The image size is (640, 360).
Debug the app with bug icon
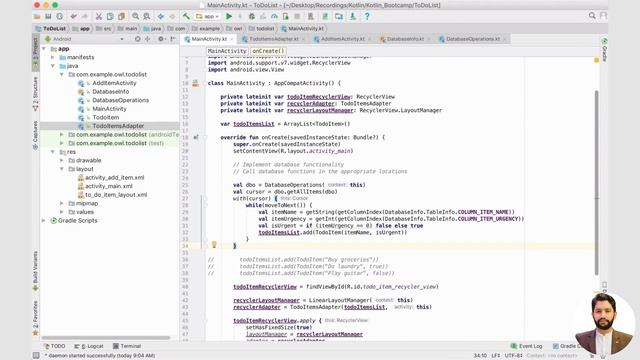[x=252, y=16]
